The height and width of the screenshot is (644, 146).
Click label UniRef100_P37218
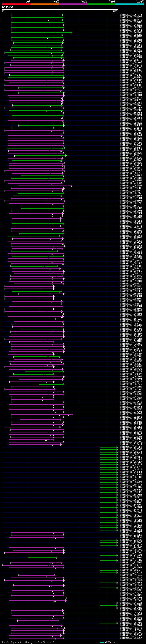pos(131,241)
